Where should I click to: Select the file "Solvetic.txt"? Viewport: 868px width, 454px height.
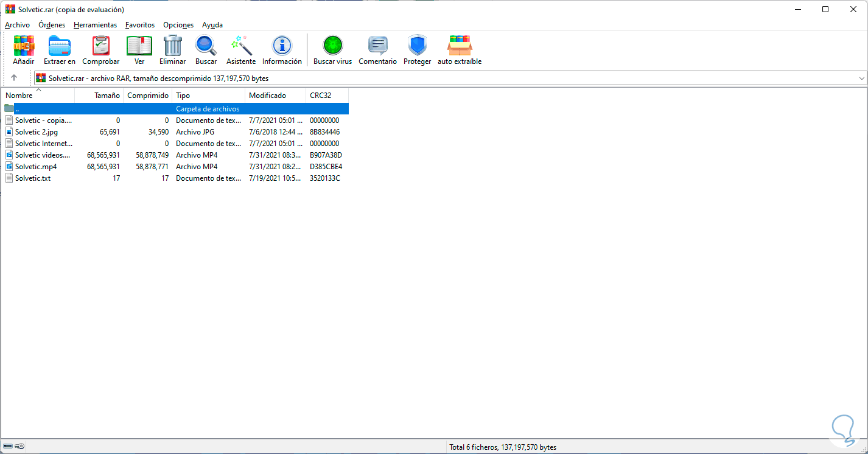tap(33, 178)
